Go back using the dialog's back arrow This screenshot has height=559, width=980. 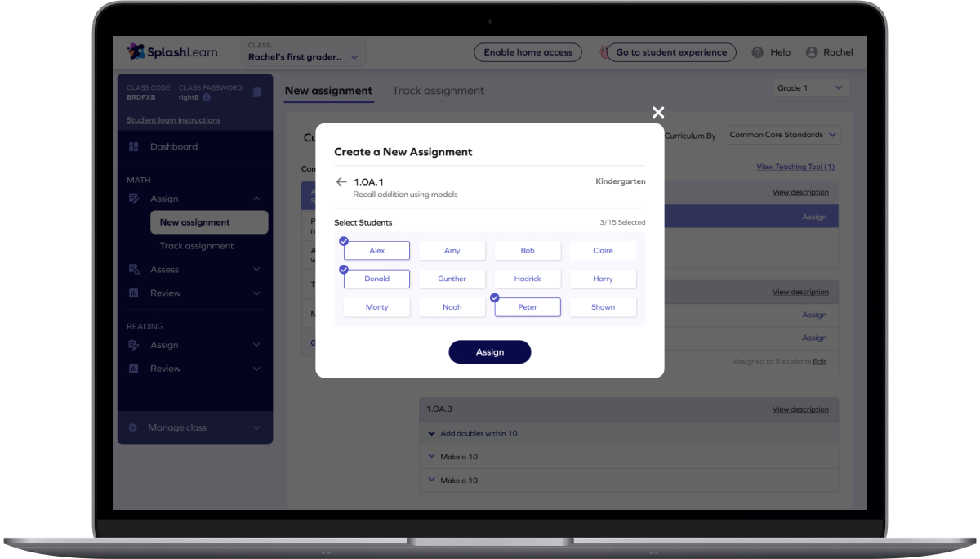[x=341, y=183]
